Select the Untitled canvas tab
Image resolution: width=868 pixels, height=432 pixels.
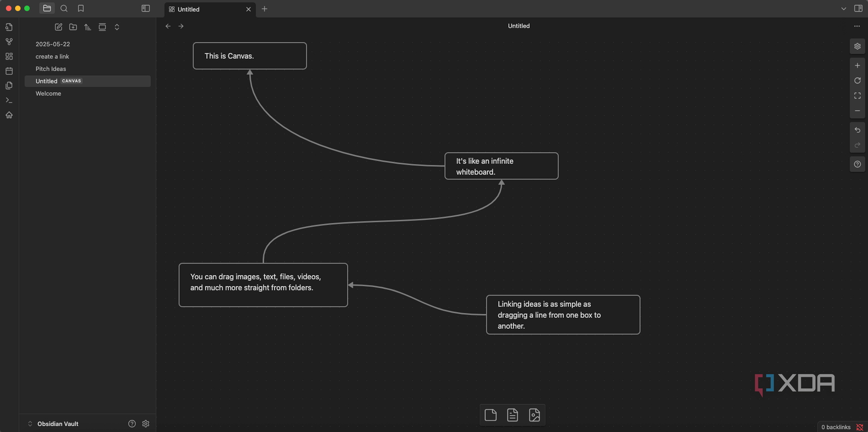[x=210, y=9]
